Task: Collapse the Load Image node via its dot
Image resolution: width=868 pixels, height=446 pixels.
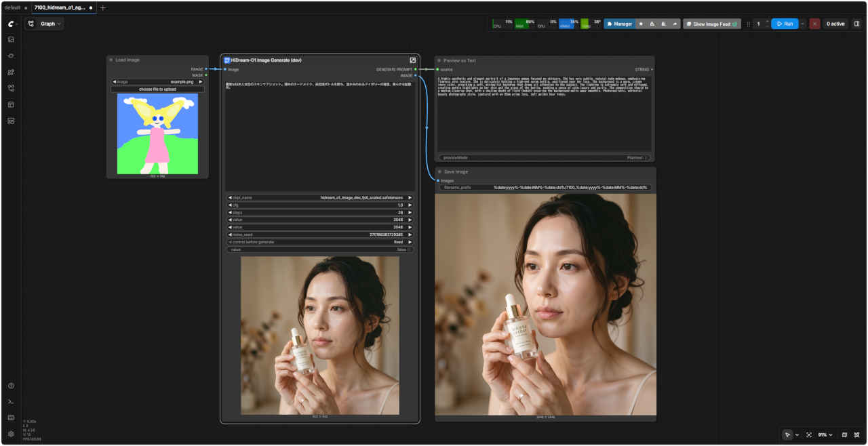Action: [x=111, y=60]
